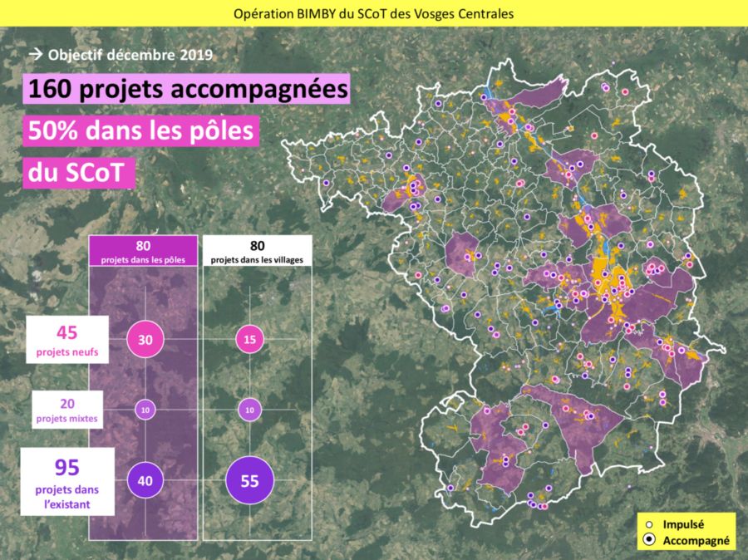The height and width of the screenshot is (560, 748).
Task: Select the 'Accompagné' legend label
Action: tap(696, 540)
